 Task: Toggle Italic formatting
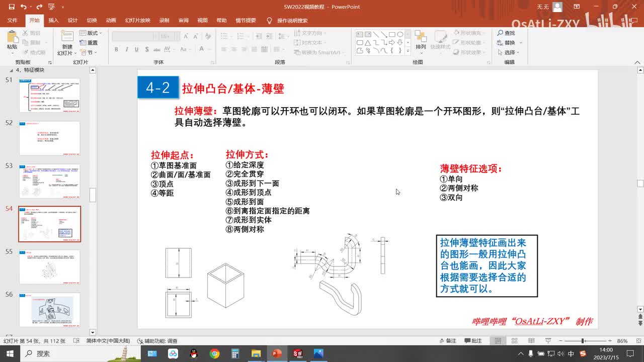tap(127, 49)
